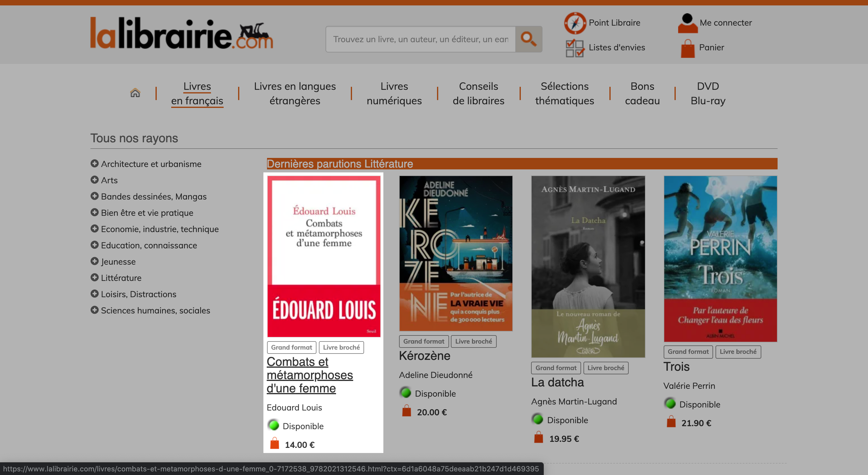Click Dernières parutions Littérature heading
The image size is (868, 475).
[x=340, y=164]
